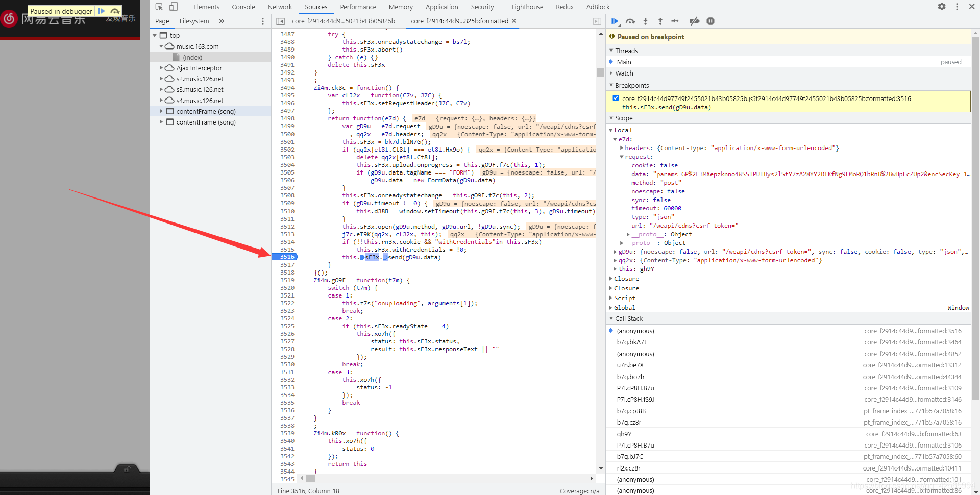Resume from the page overlay Paused in debugger

tap(101, 11)
